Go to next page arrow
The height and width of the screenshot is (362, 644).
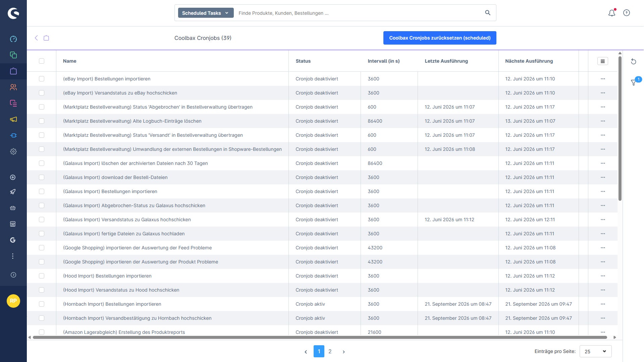[x=344, y=352]
